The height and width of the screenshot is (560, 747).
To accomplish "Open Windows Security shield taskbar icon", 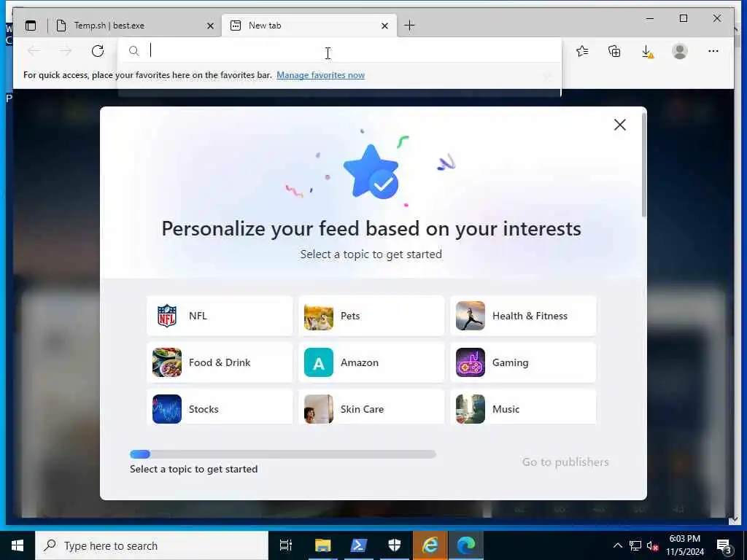I will (395, 545).
